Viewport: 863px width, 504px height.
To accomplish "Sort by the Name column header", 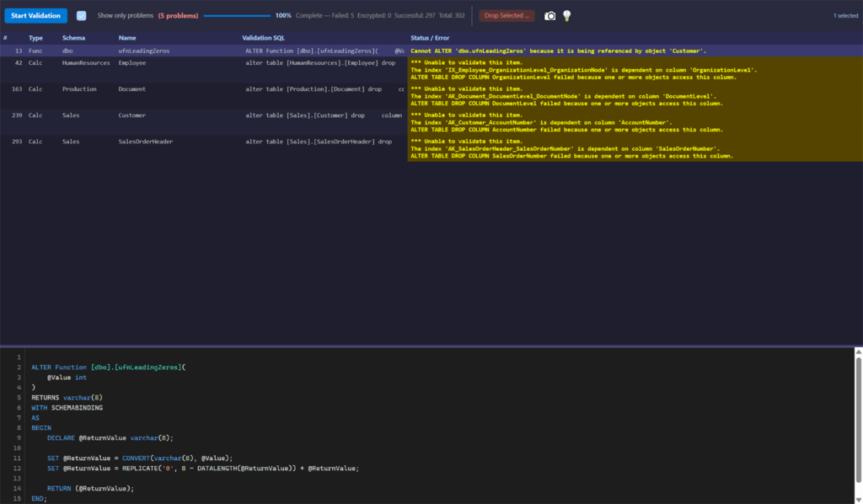I will tap(127, 38).
